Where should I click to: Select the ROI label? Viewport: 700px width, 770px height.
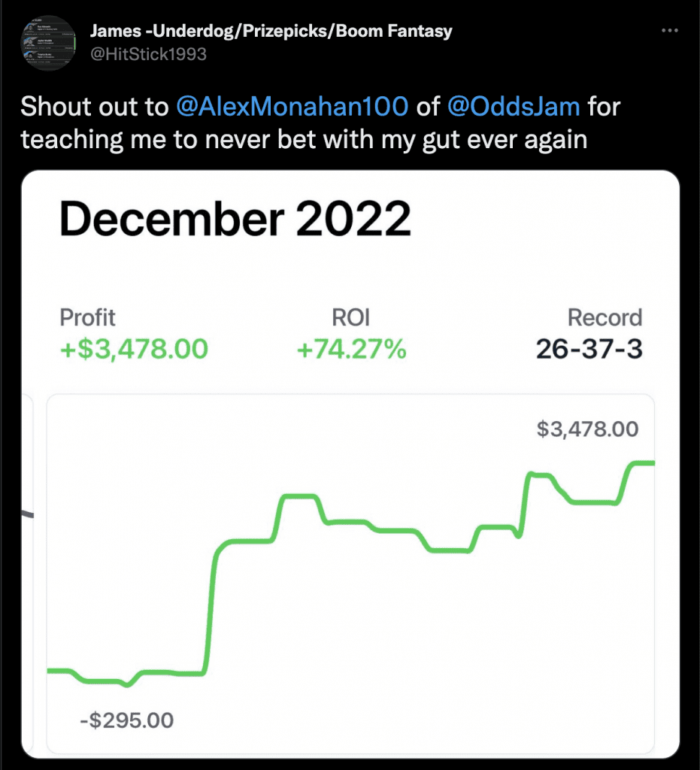pyautogui.click(x=350, y=318)
